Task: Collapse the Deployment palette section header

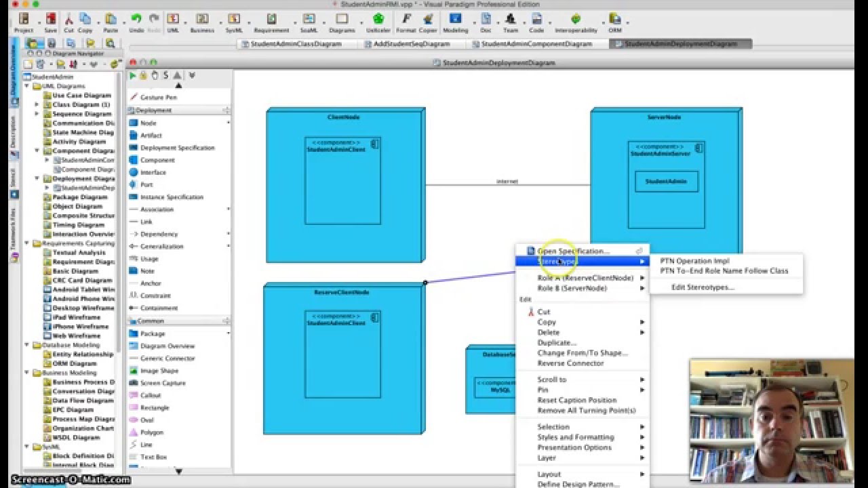Action: (x=179, y=110)
